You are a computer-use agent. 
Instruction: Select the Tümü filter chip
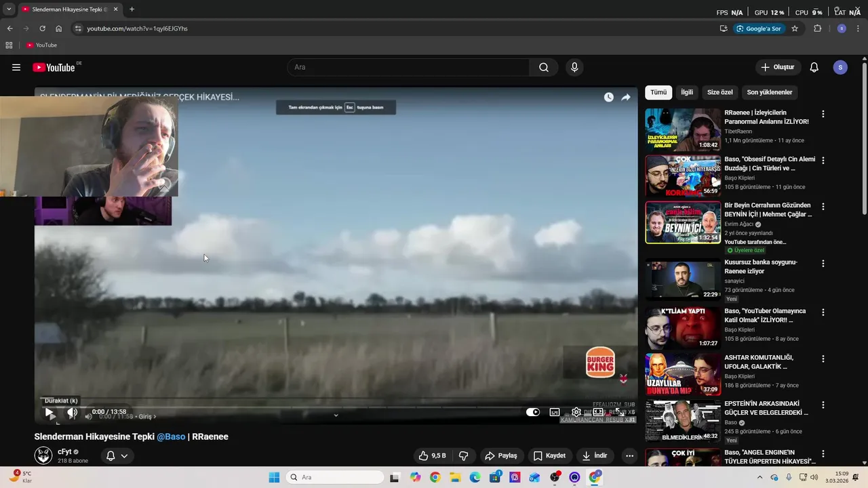[658, 92]
